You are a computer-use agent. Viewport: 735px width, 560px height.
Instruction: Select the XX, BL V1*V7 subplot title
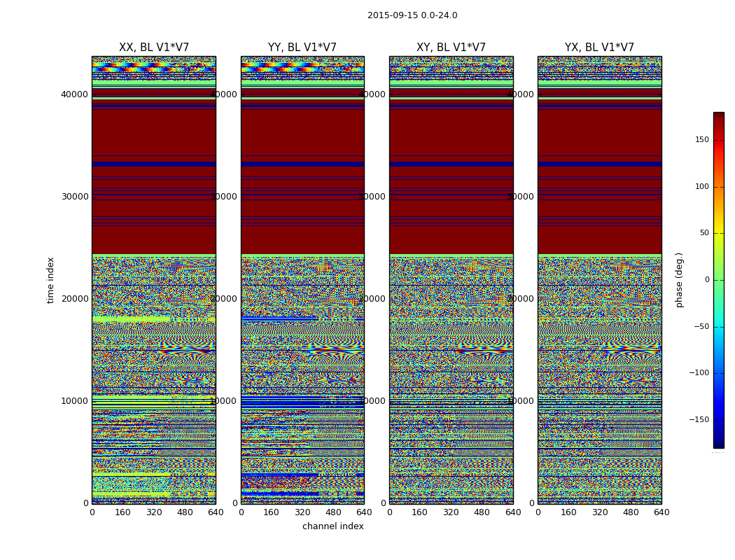click(154, 48)
